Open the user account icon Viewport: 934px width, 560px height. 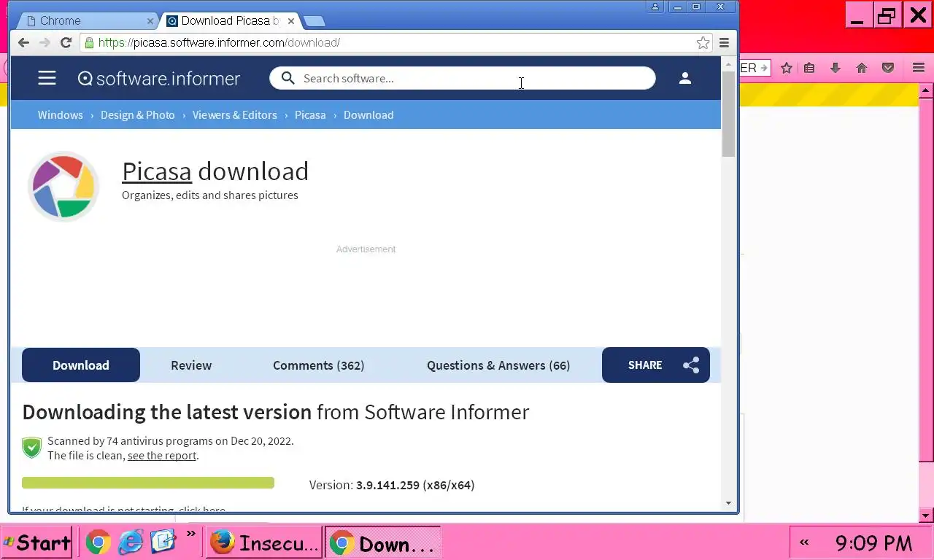point(684,78)
